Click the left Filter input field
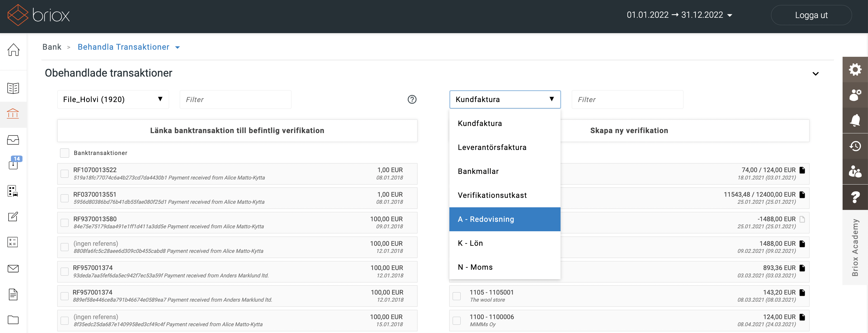 pos(235,99)
